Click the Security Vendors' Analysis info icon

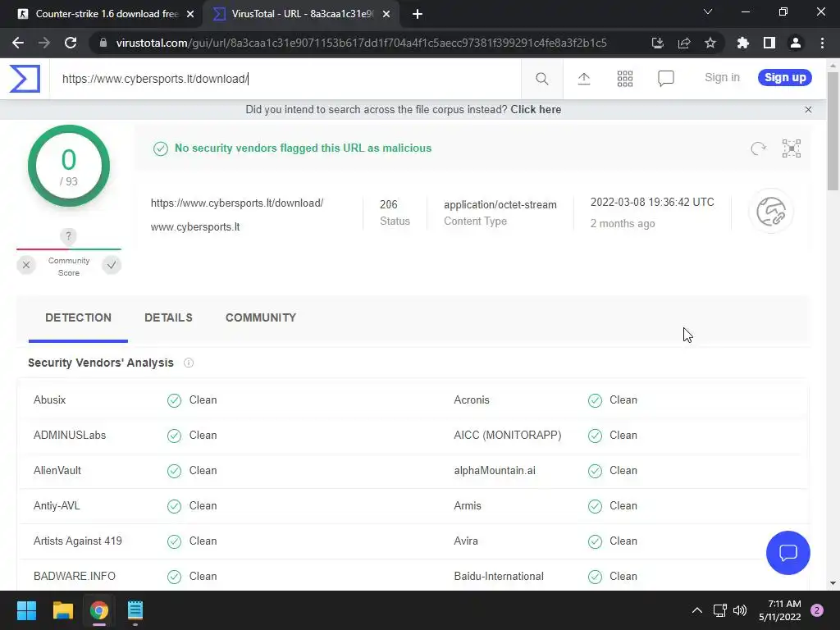(x=189, y=363)
